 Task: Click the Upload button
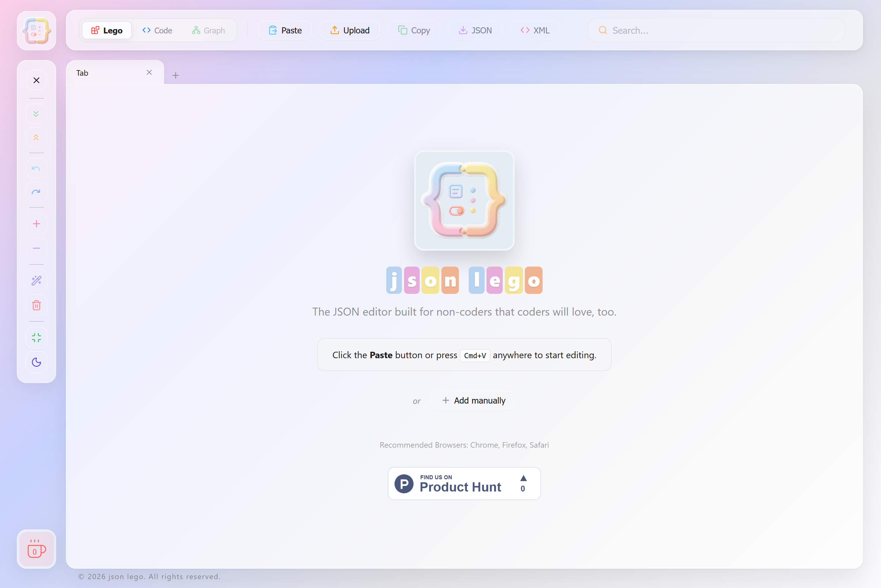coord(349,30)
